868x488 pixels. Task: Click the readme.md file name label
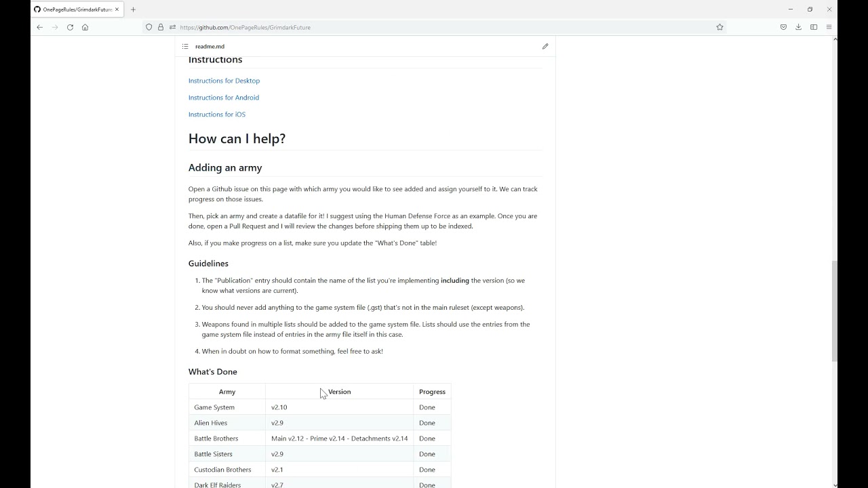(x=210, y=47)
